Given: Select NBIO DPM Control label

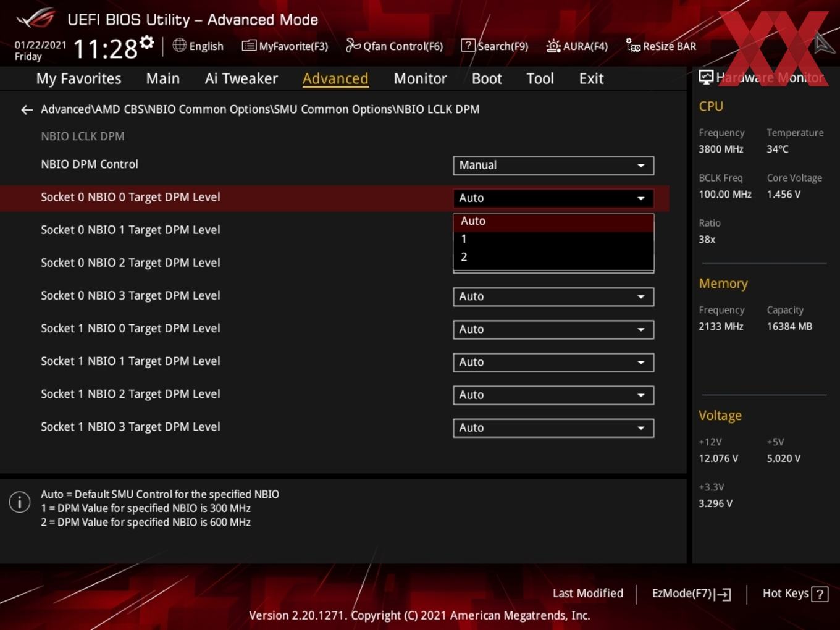Looking at the screenshot, I should pyautogui.click(x=90, y=164).
